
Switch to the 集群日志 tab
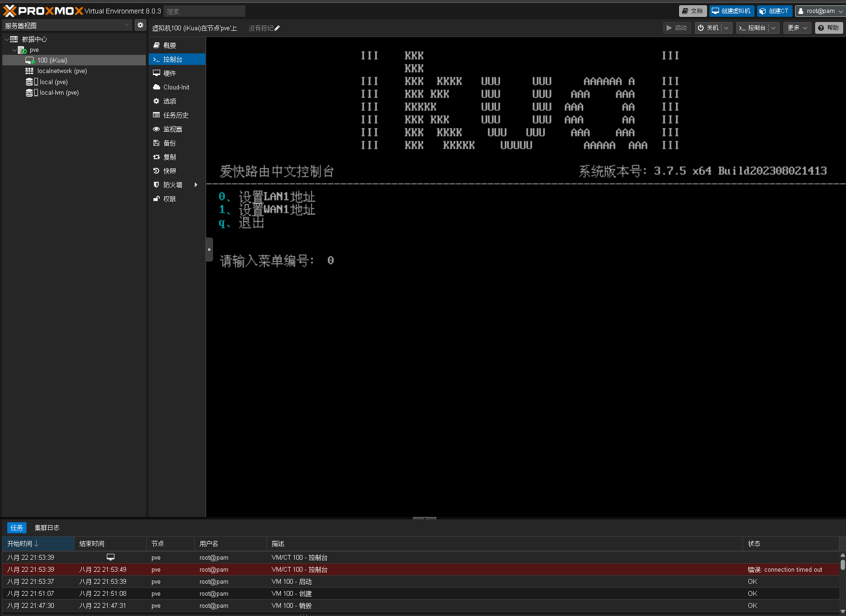pos(47,528)
